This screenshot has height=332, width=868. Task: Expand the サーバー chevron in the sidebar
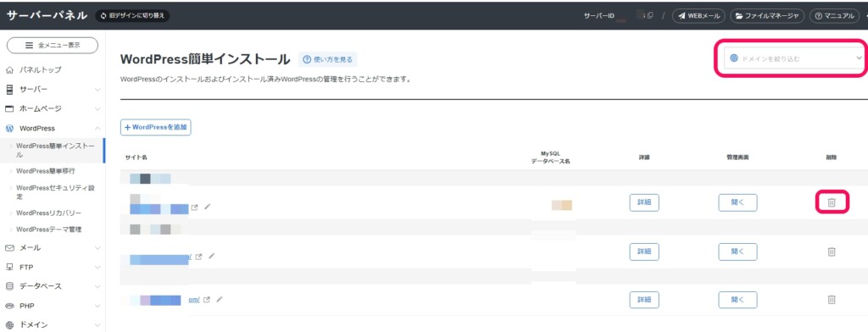97,90
